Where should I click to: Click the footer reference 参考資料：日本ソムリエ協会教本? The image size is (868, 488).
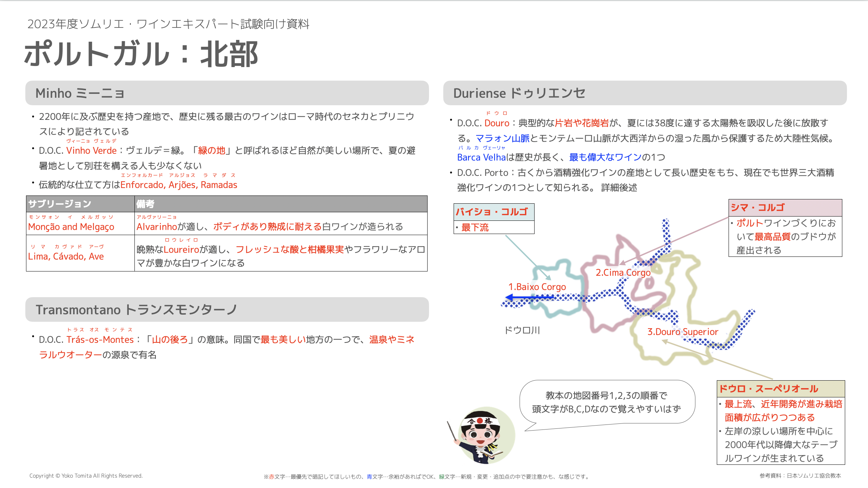(800, 476)
